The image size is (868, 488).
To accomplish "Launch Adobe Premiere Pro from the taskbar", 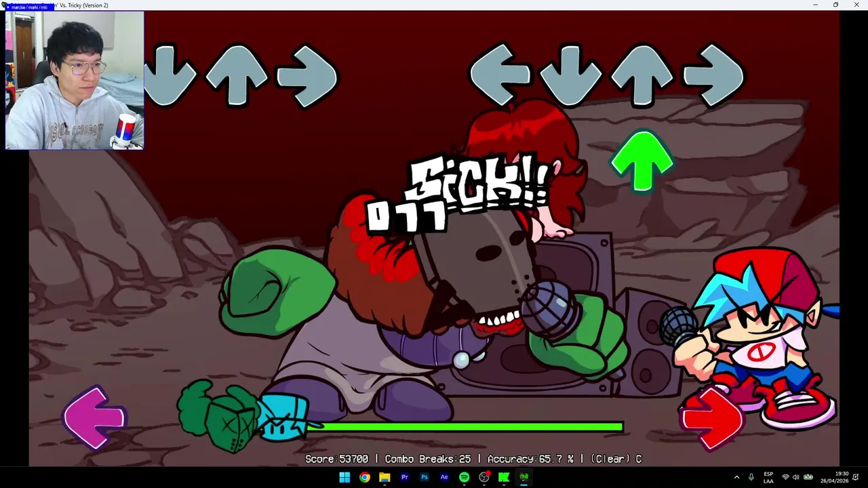I will pos(404,477).
